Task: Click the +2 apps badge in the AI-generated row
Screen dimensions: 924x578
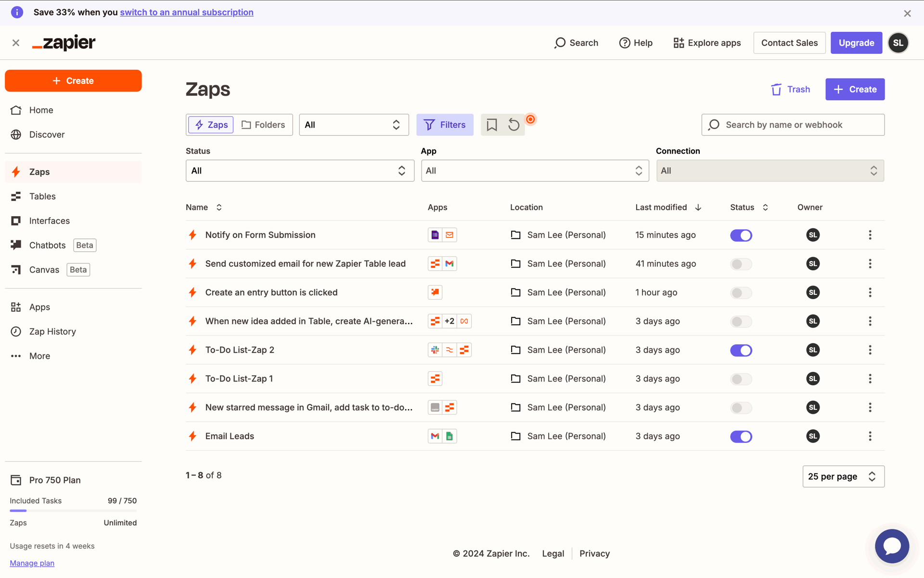Action: click(x=449, y=321)
